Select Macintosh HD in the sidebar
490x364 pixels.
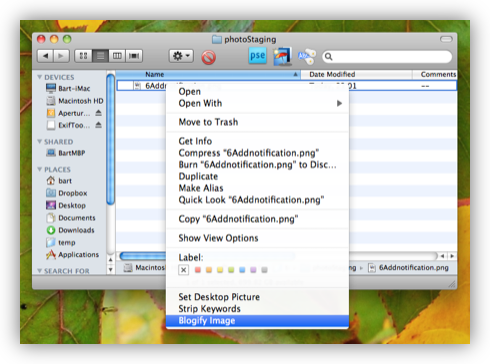point(75,101)
